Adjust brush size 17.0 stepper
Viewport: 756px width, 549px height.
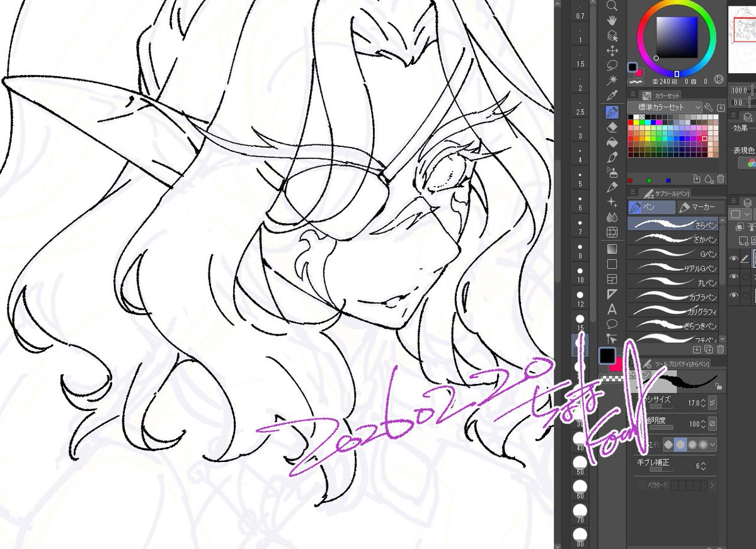click(x=704, y=403)
